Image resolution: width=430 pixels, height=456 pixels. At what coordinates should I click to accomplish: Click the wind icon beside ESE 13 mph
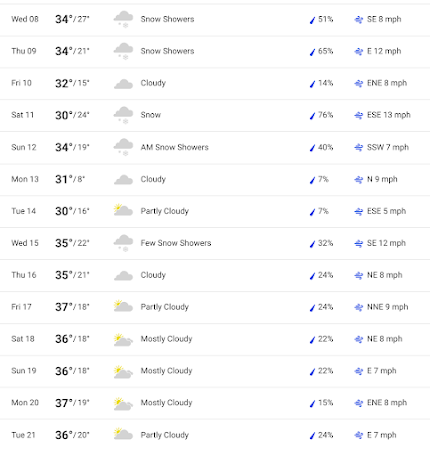359,115
